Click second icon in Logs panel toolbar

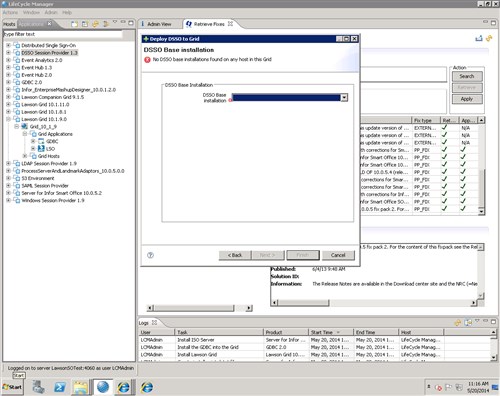point(468,322)
